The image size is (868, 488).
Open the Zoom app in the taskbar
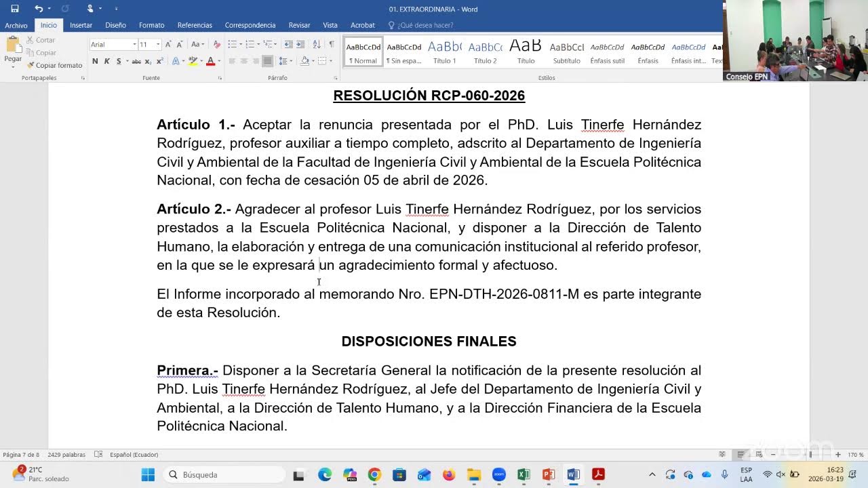tap(499, 474)
